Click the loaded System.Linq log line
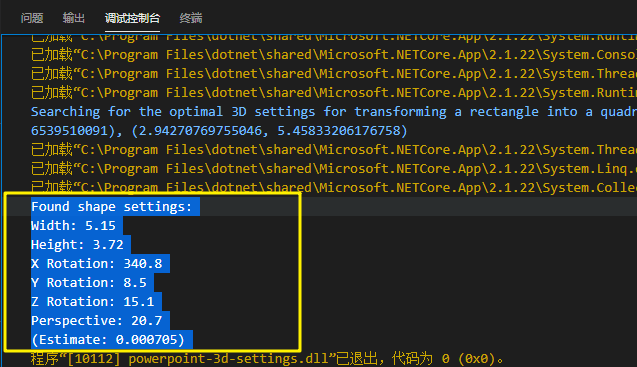637x367 pixels. tap(334, 168)
